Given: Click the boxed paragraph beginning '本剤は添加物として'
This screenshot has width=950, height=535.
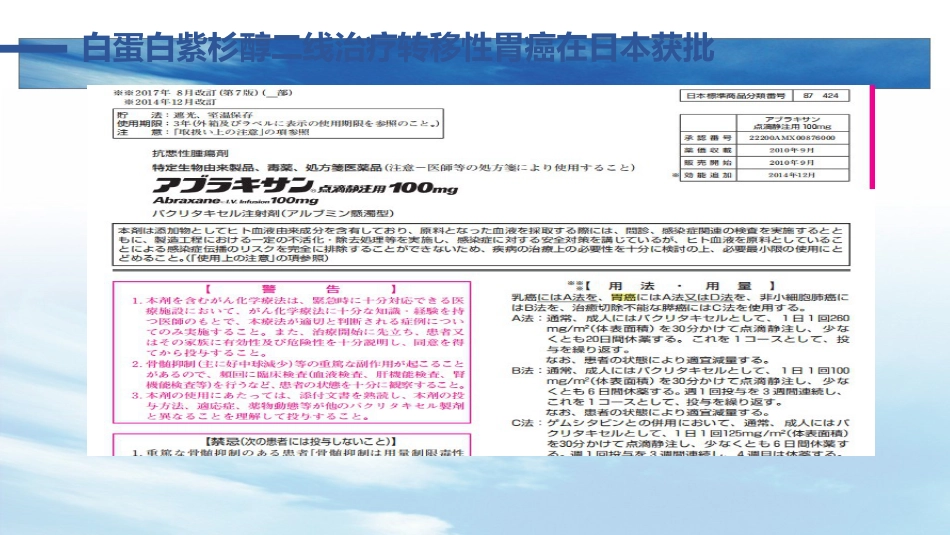Looking at the screenshot, I should tap(481, 244).
